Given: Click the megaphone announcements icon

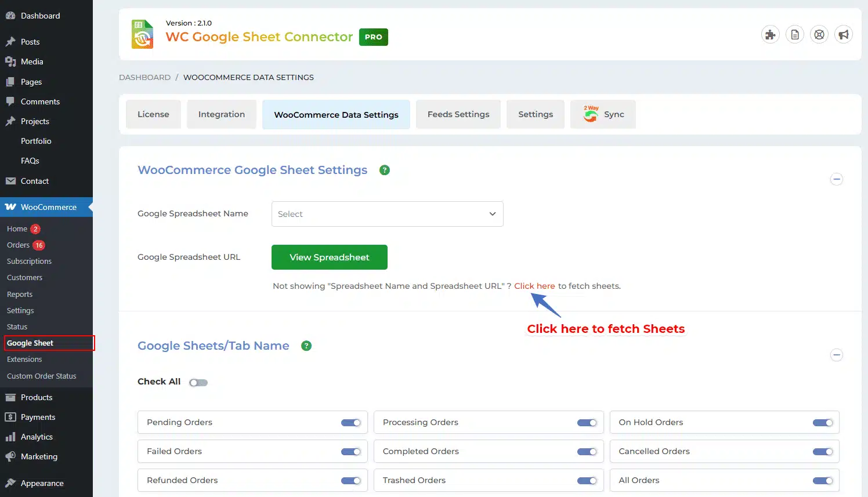Looking at the screenshot, I should pos(844,35).
